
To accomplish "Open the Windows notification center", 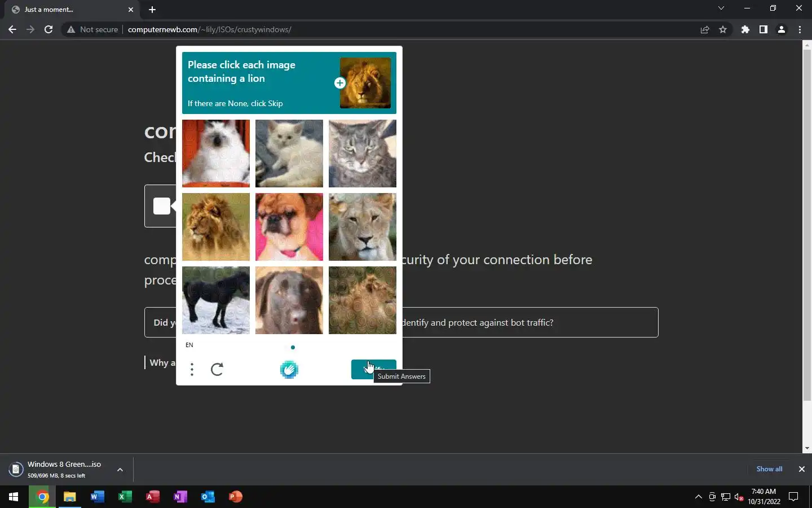I will [793, 497].
